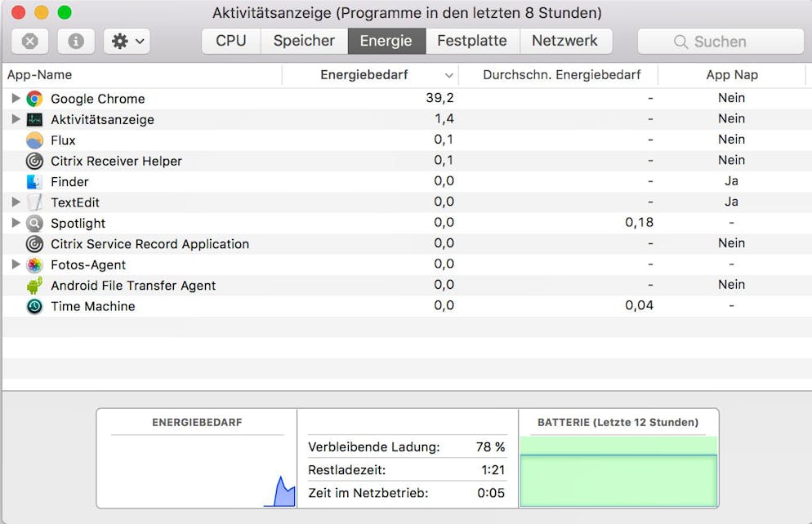Select the Google Chrome row name
This screenshot has height=524, width=812.
point(98,99)
